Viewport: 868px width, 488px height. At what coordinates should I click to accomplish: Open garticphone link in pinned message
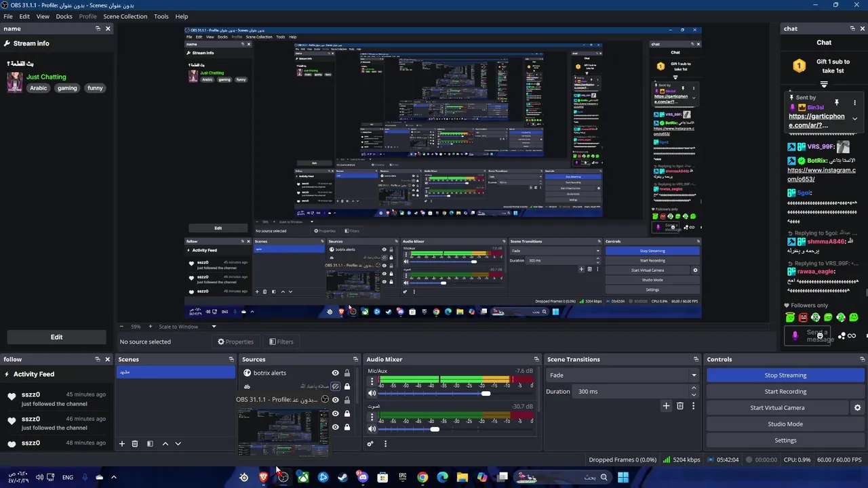pos(816,121)
